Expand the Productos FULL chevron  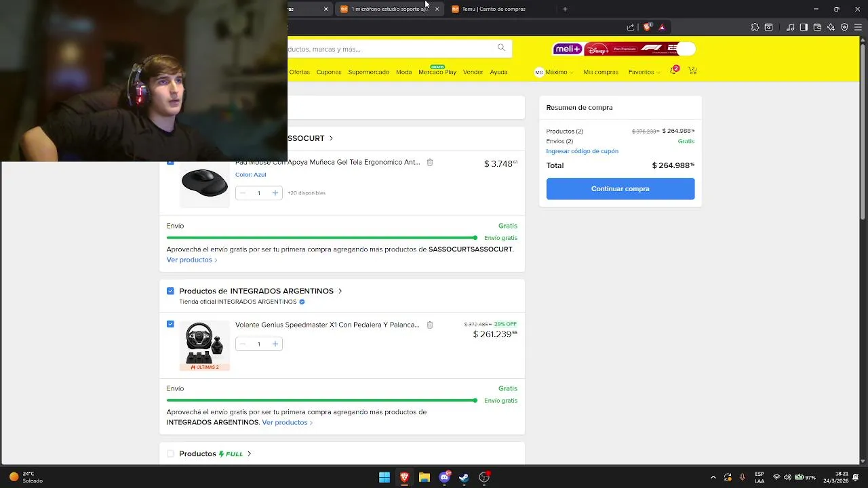(250, 453)
